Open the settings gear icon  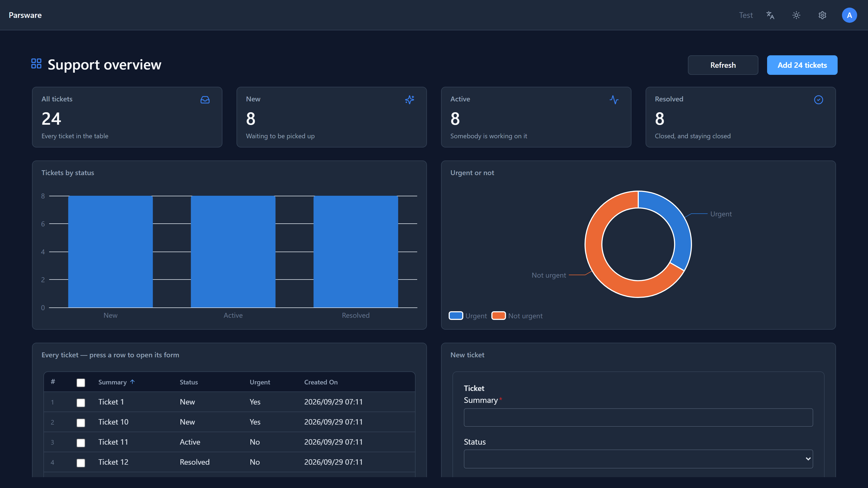(822, 15)
